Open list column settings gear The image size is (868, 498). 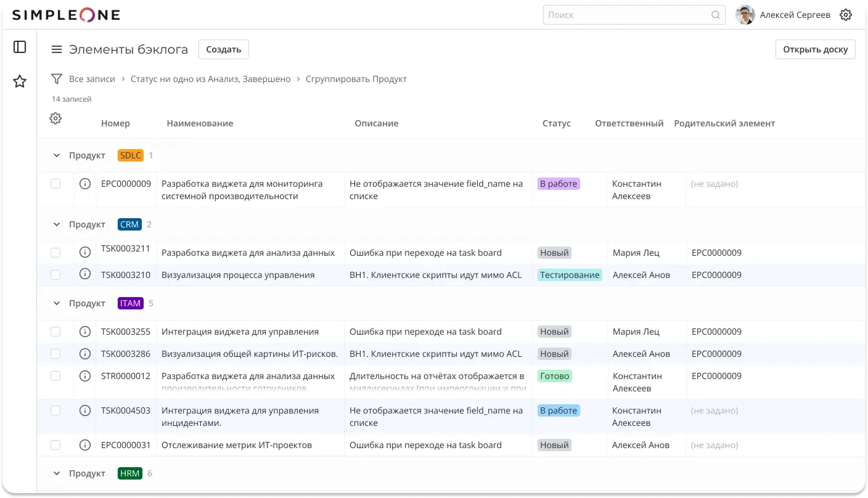point(55,118)
